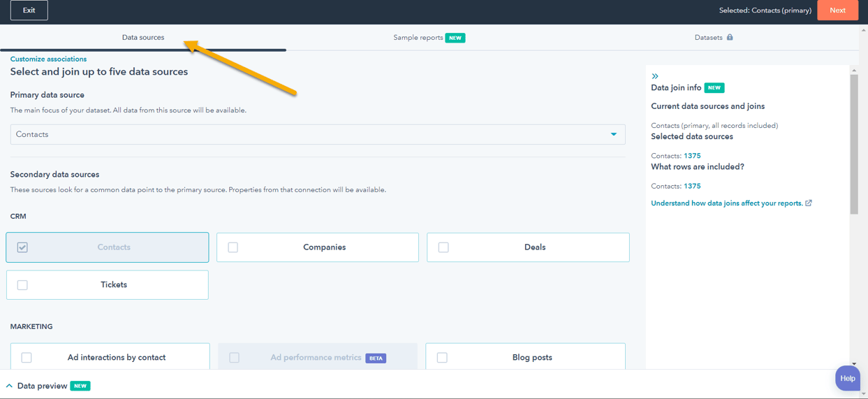Check the Ad performance metrics box
868x399 pixels.
point(235,358)
